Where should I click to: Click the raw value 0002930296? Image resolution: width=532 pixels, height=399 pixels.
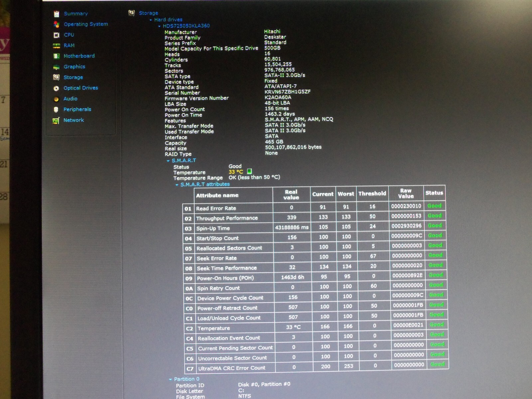pos(406,226)
